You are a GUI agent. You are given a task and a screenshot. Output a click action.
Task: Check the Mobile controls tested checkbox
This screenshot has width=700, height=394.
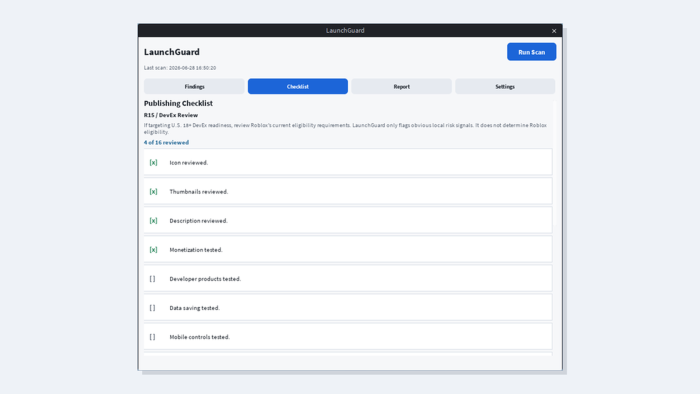pos(152,336)
